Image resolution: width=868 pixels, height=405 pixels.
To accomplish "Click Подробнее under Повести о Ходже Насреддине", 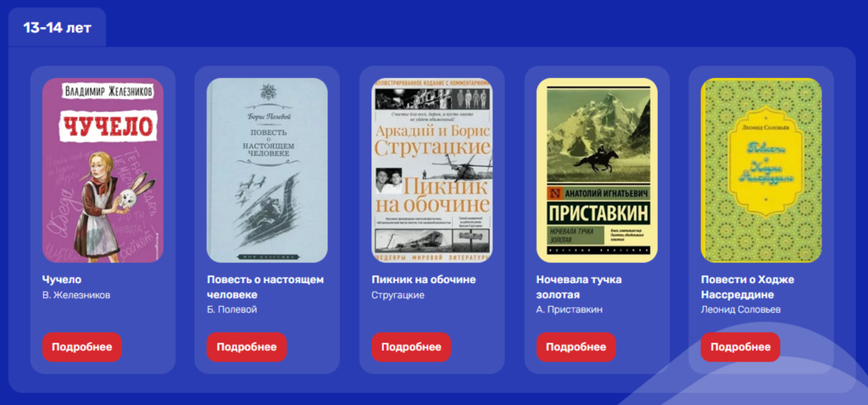I will click(740, 347).
